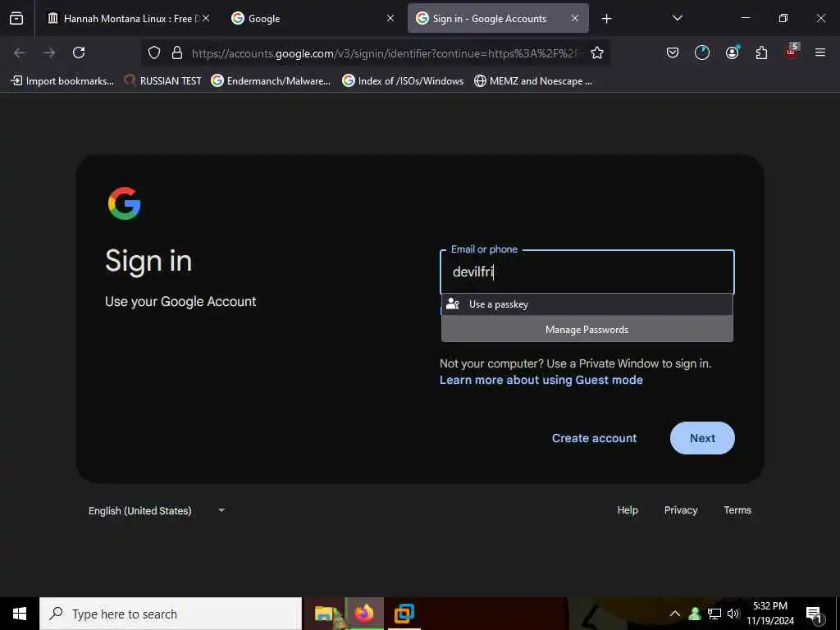The width and height of the screenshot is (840, 630).
Task: Open the circular timer extension icon
Action: click(x=702, y=52)
